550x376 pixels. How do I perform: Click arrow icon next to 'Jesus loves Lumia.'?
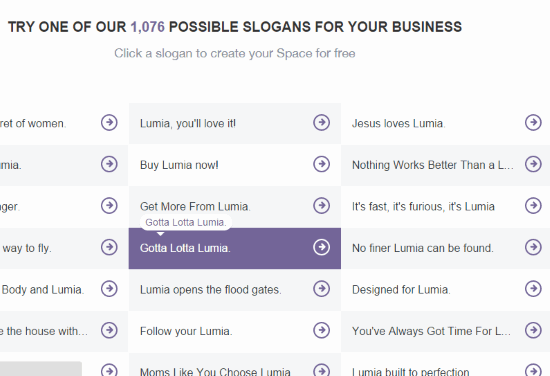click(533, 122)
